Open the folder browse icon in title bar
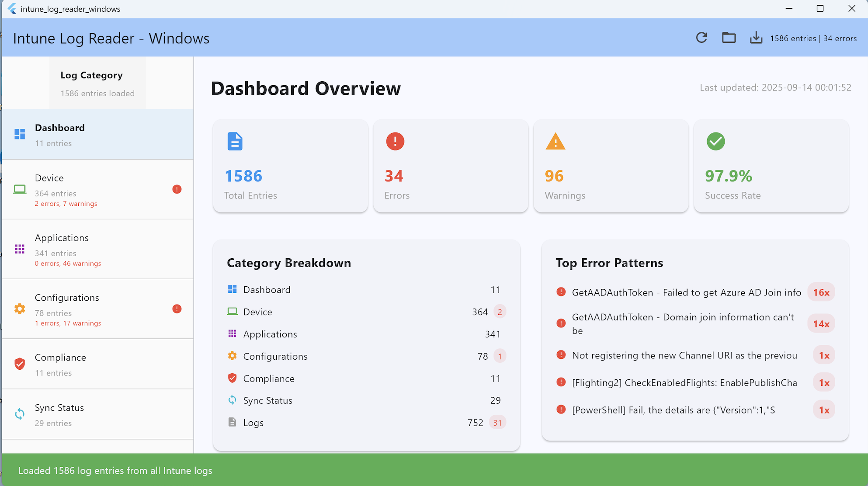 tap(728, 38)
